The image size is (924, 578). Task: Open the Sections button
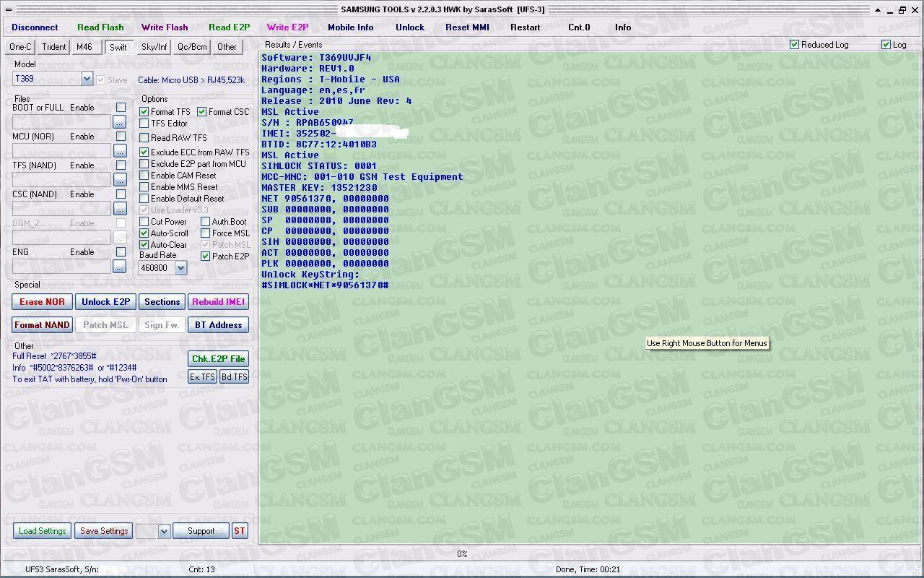coord(162,302)
